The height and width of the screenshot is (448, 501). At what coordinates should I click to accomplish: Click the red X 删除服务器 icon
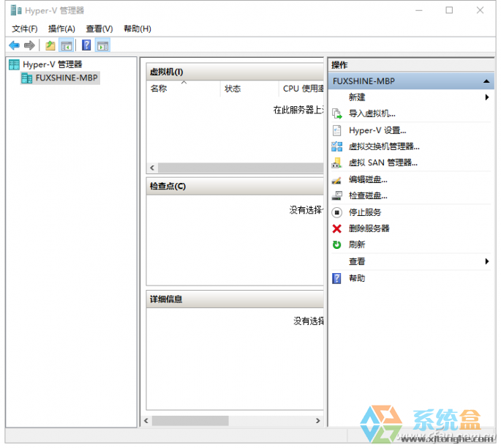tap(336, 228)
